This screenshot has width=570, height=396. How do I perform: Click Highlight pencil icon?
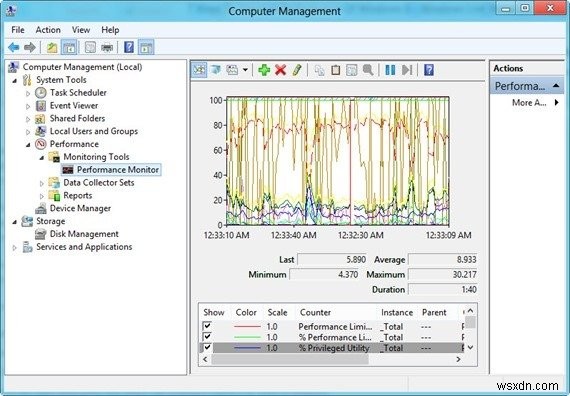[297, 70]
